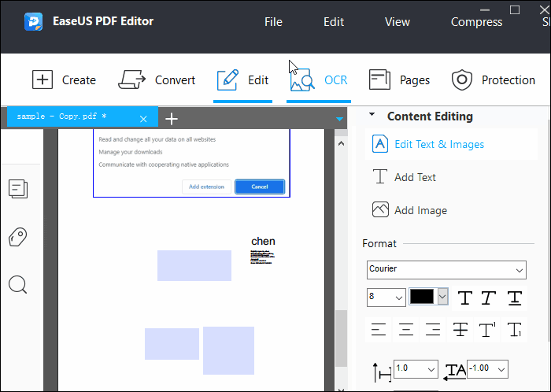
Task: Open the Compress menu
Action: [476, 22]
